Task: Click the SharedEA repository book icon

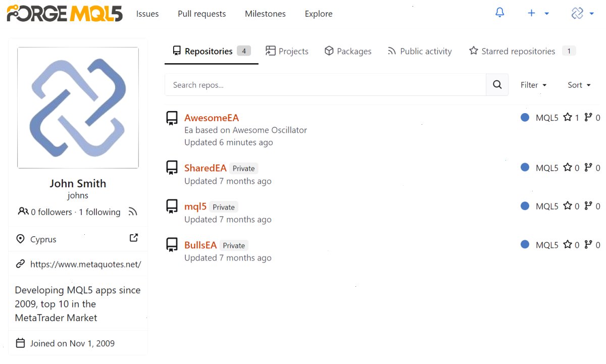Action: 172,168
